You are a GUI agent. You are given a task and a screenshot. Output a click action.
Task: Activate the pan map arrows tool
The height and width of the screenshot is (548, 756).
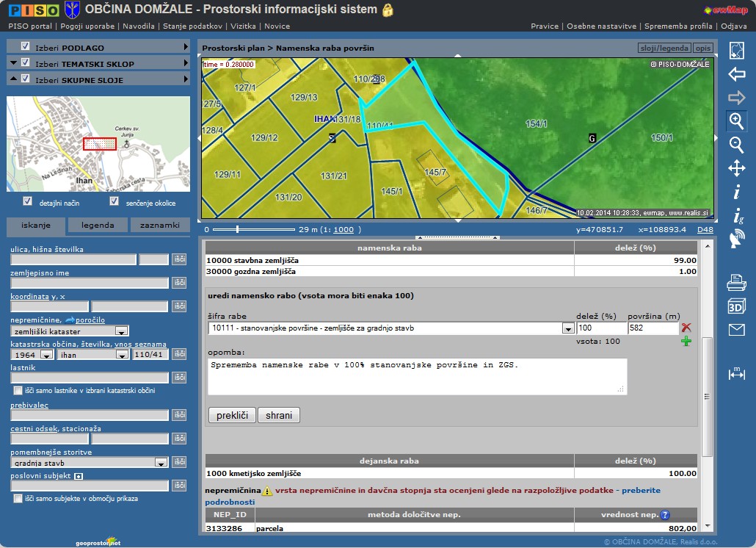point(736,169)
